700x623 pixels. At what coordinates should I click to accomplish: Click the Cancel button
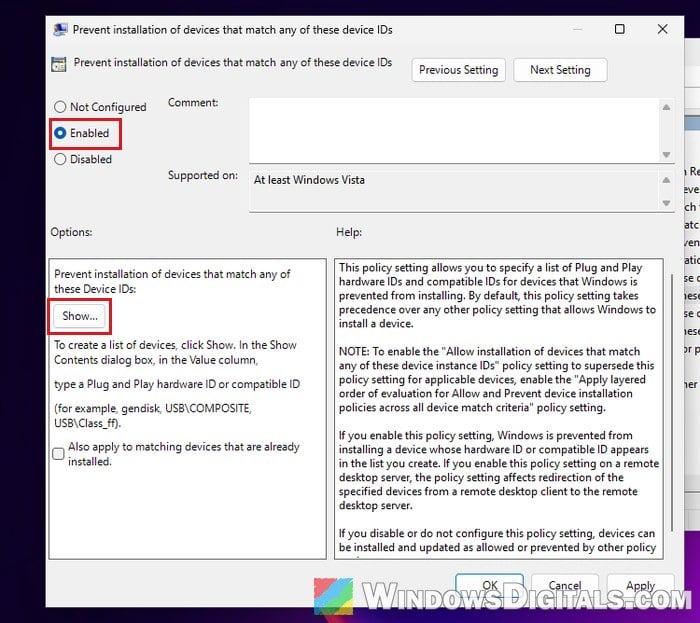[x=565, y=585]
